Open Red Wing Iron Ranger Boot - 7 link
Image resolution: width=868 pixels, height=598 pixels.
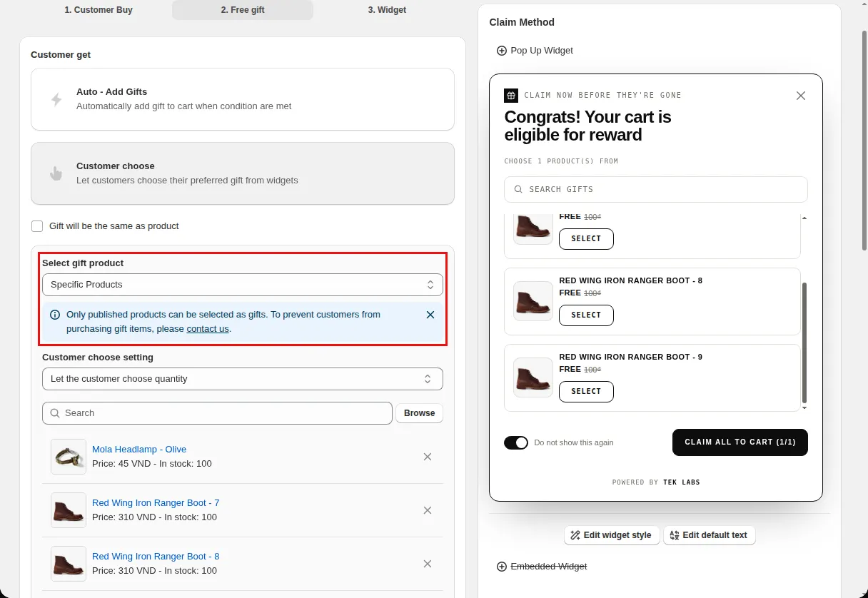pos(156,503)
